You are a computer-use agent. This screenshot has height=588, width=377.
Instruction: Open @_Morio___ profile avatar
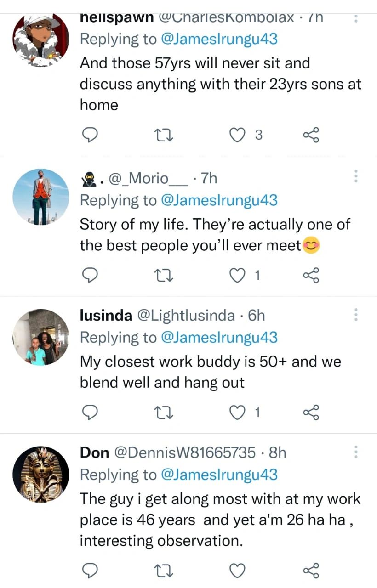[x=40, y=197]
